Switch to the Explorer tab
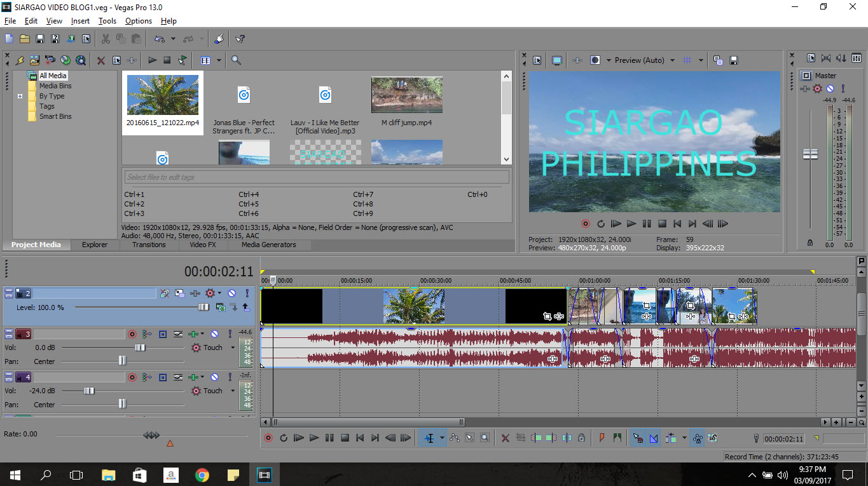This screenshot has width=868, height=486. point(95,245)
